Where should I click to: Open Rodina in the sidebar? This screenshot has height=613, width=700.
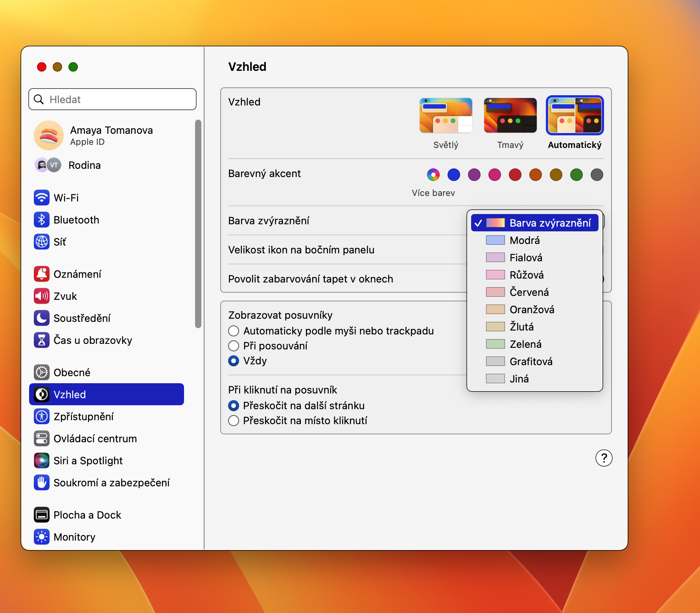[107, 165]
